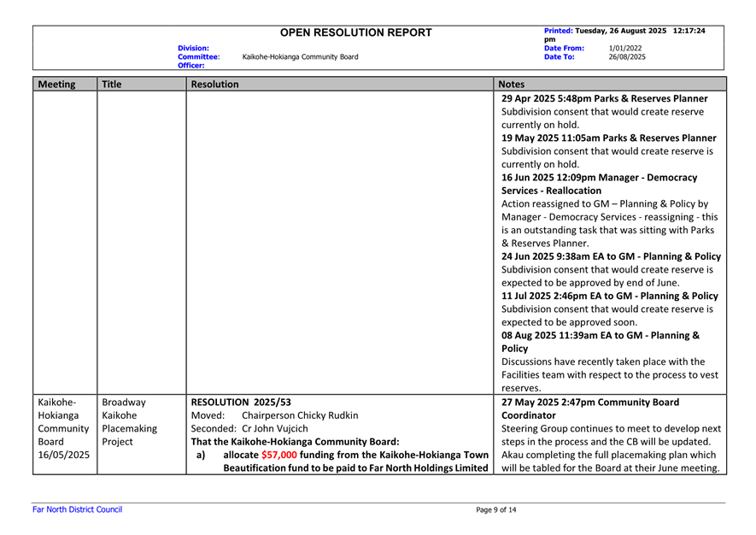
Task: Click the 24 Jun 2025 9:38am note heading
Action: [611, 256]
